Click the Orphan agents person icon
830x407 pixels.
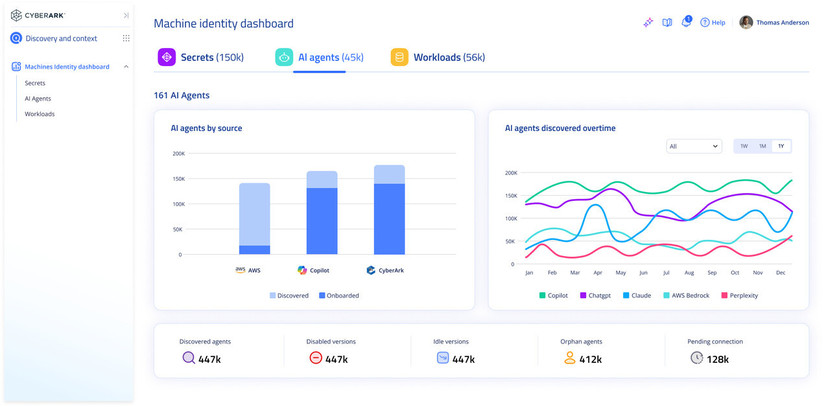(x=570, y=358)
